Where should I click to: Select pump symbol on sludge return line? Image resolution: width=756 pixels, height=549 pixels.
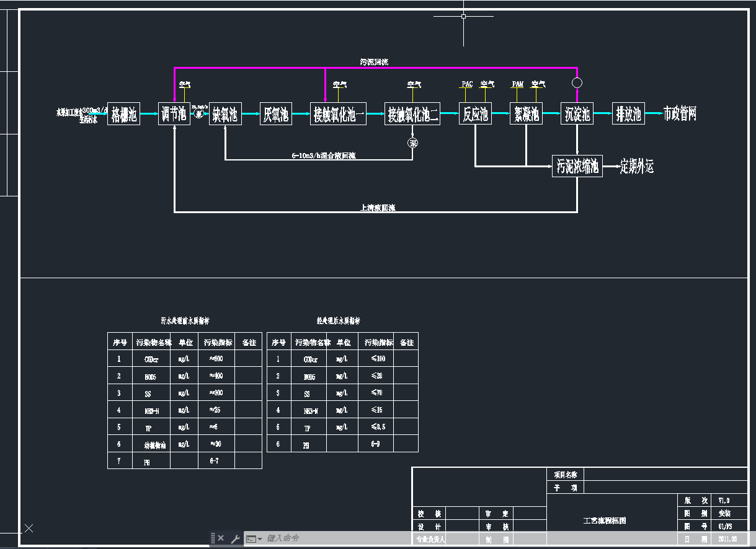577,82
